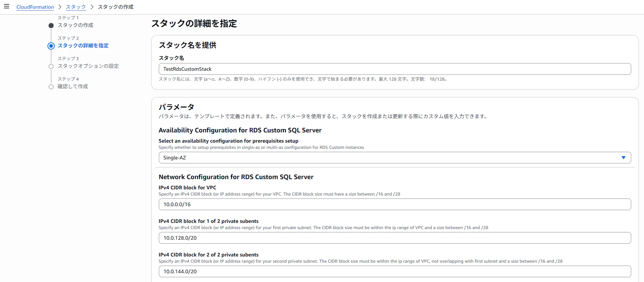Viewport: 644px width, 282px height.
Task: Click the スタック名を提供 section heading
Action: pos(187,45)
